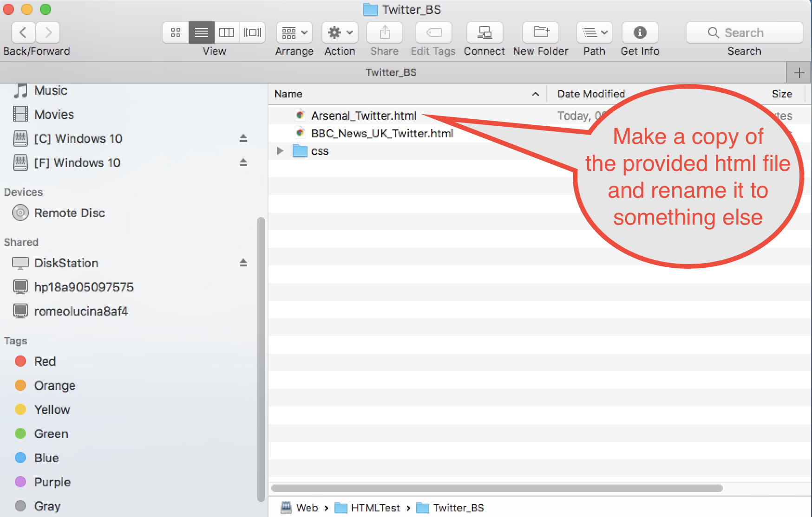Switch to column view
Image resolution: width=812 pixels, height=517 pixels.
coord(227,32)
